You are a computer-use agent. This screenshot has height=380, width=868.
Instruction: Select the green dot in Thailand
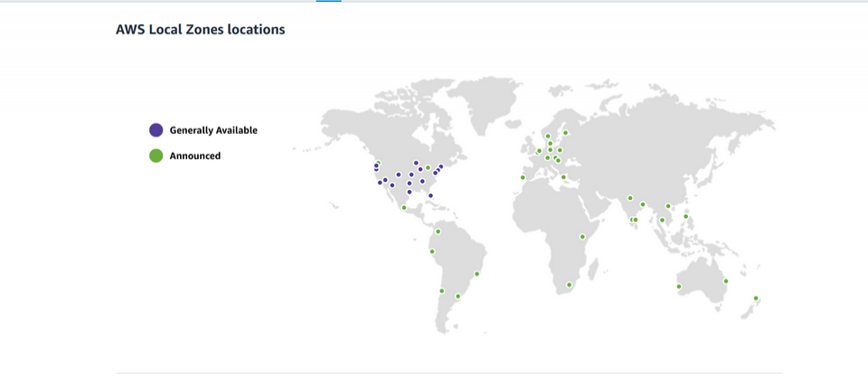pos(662,220)
